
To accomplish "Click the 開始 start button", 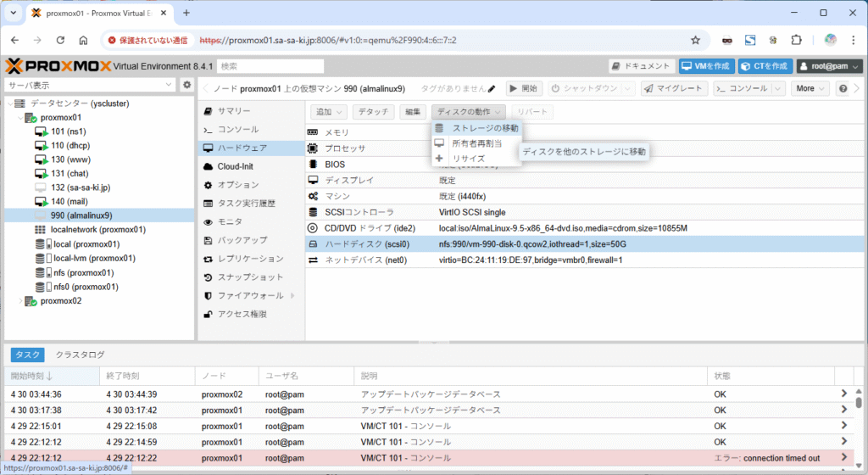I will (x=524, y=88).
